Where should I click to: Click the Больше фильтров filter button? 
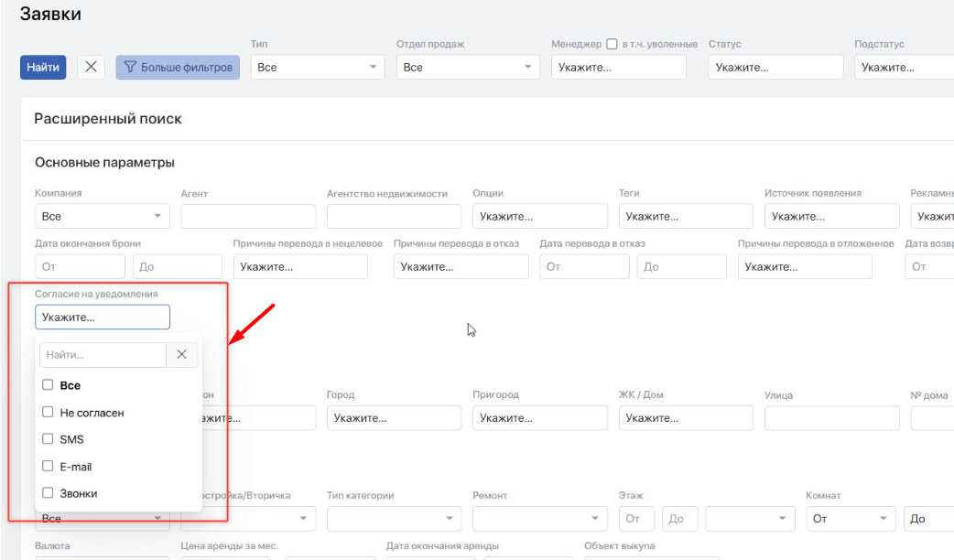[x=178, y=67]
